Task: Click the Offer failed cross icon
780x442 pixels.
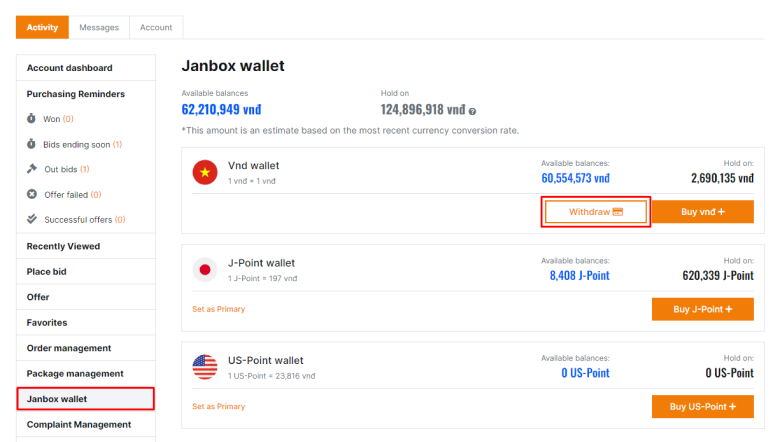Action: (32, 194)
